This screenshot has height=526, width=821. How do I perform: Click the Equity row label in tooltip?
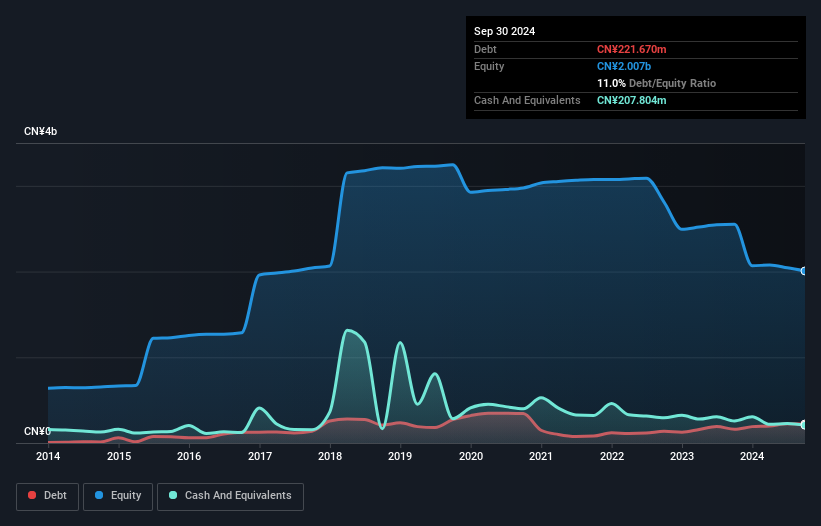(x=489, y=66)
